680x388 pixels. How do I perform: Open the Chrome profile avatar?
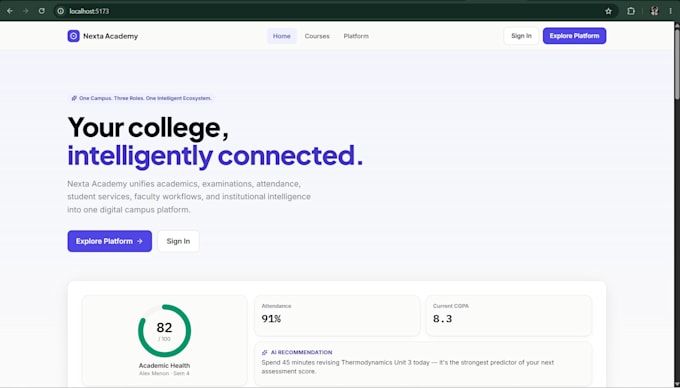tap(654, 11)
